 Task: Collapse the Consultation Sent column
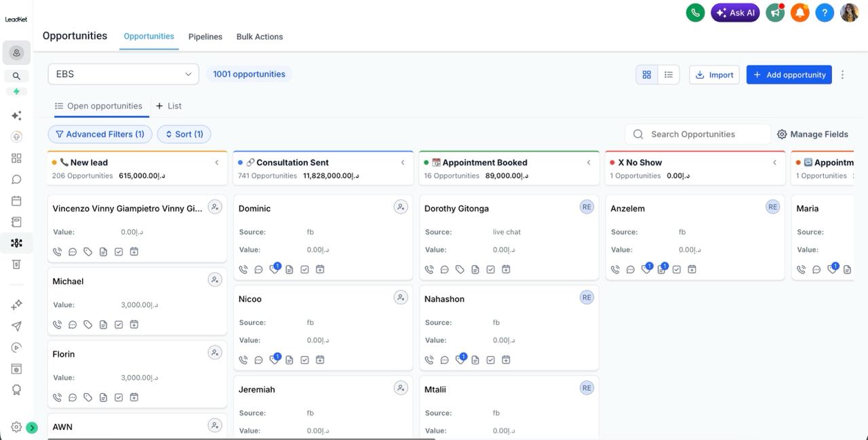point(403,163)
